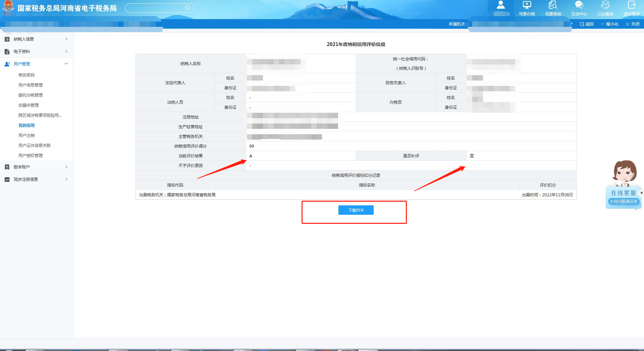The image size is (644, 351).
Task: Click the 主管税务机关 label cell
Action: click(191, 137)
